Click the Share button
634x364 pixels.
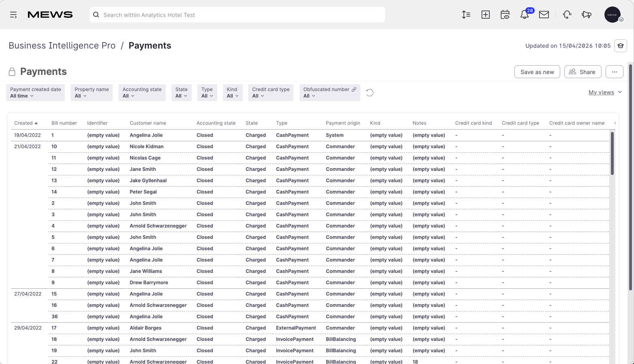[583, 72]
